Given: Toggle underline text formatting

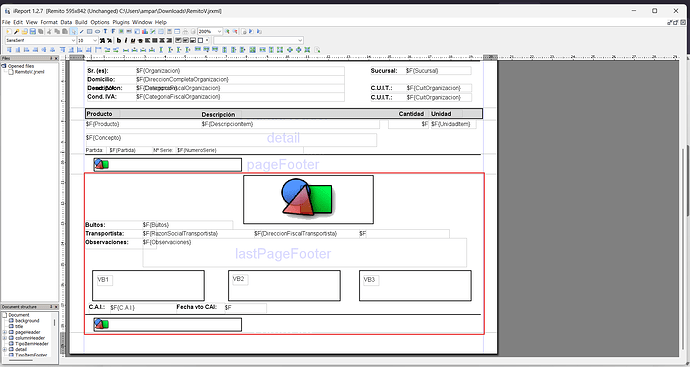Looking at the screenshot, I should (133, 40).
